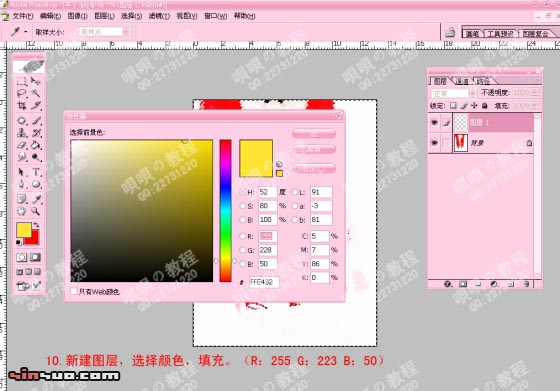
Task: Select the Eyedropper tool in toolbox
Action: coord(36,199)
